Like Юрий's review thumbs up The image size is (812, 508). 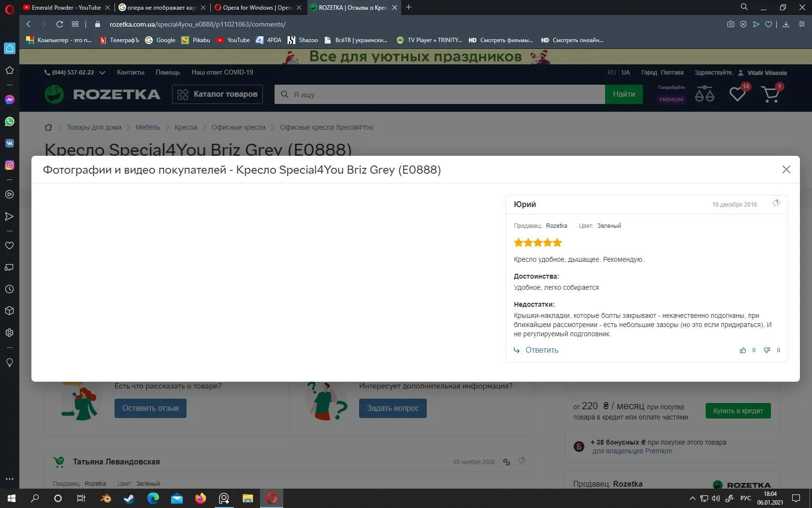(743, 350)
